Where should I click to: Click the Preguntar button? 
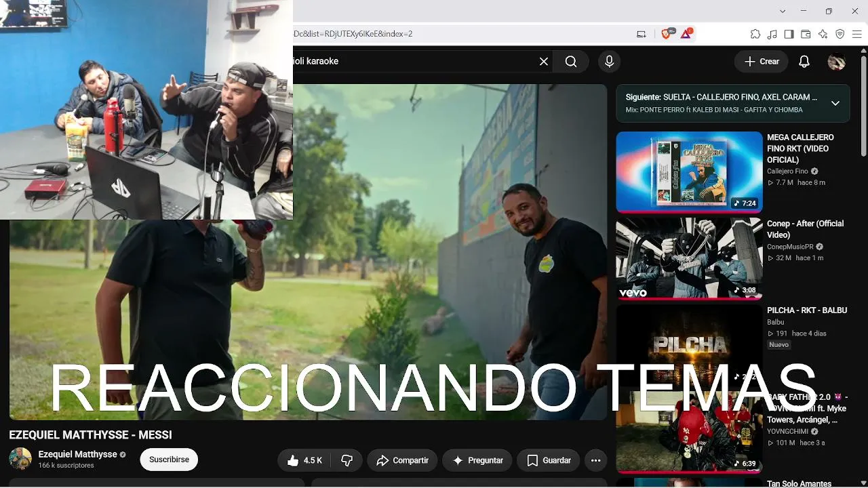pyautogui.click(x=477, y=460)
